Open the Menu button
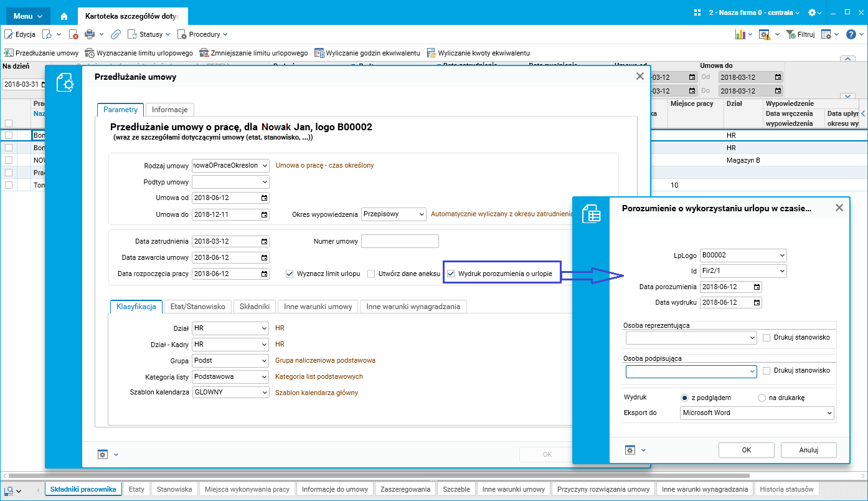The width and height of the screenshot is (868, 501). 27,16
